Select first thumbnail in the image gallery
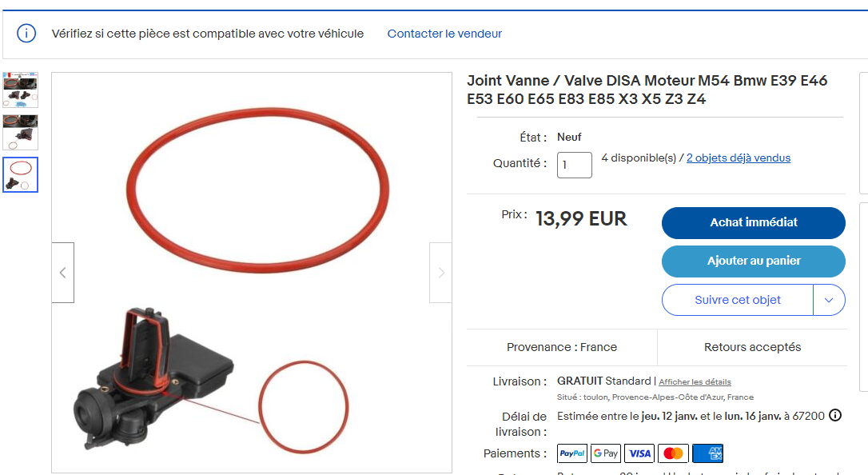This screenshot has width=868, height=475. [x=21, y=90]
